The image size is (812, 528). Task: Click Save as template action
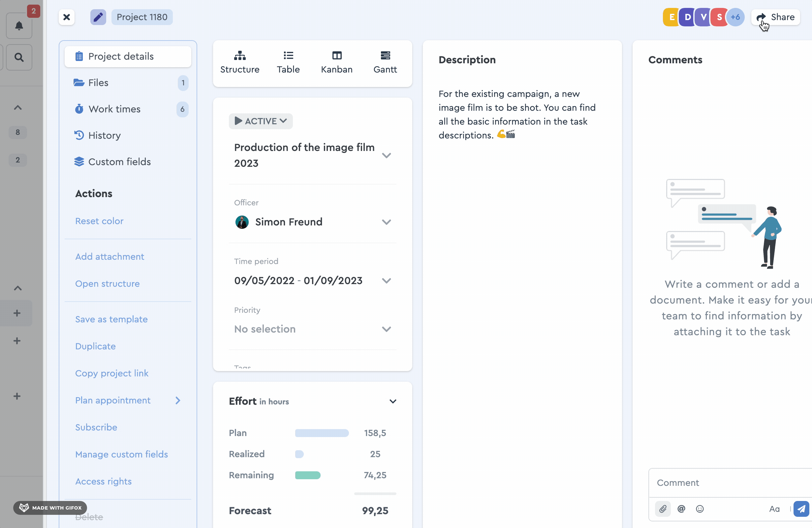click(111, 319)
